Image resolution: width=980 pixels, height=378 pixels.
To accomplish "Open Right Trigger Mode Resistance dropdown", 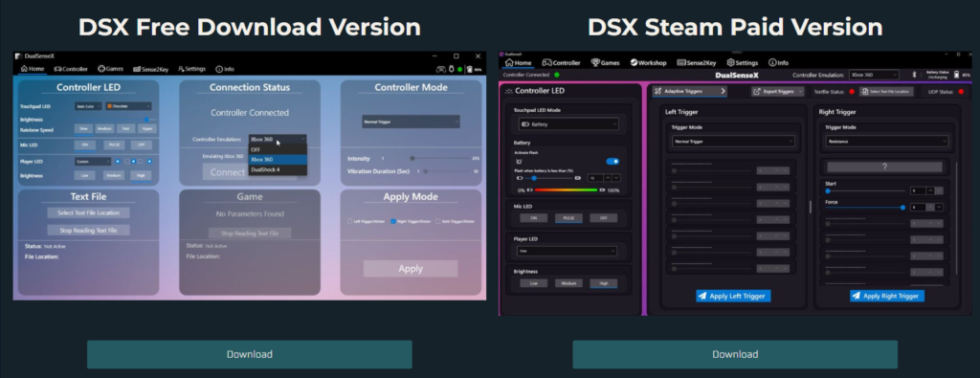I will (x=886, y=142).
